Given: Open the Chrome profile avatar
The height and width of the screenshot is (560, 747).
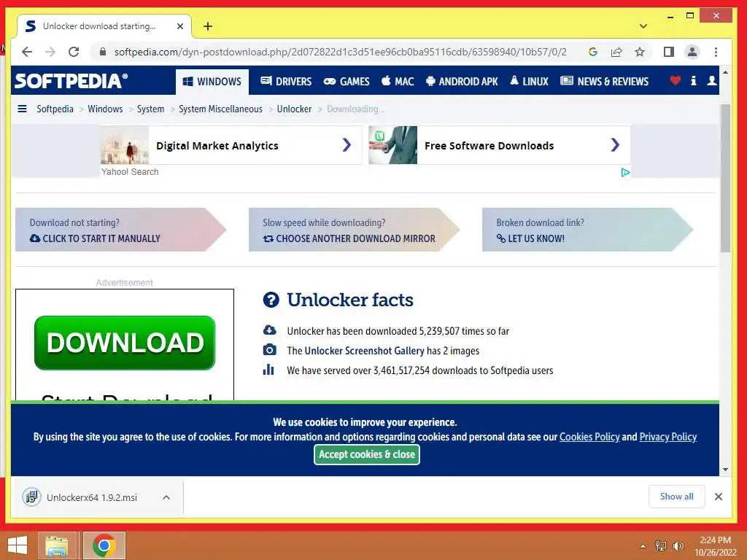Looking at the screenshot, I should pyautogui.click(x=692, y=52).
